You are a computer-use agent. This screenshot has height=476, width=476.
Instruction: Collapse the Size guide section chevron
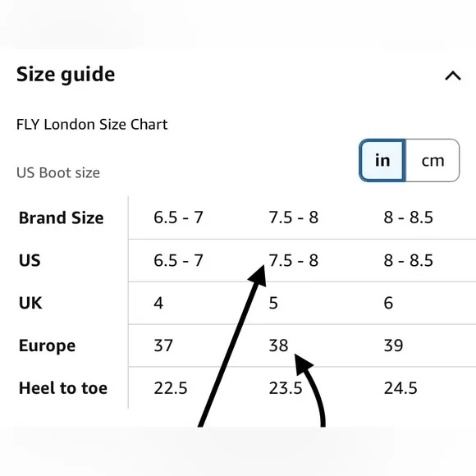[x=453, y=76]
